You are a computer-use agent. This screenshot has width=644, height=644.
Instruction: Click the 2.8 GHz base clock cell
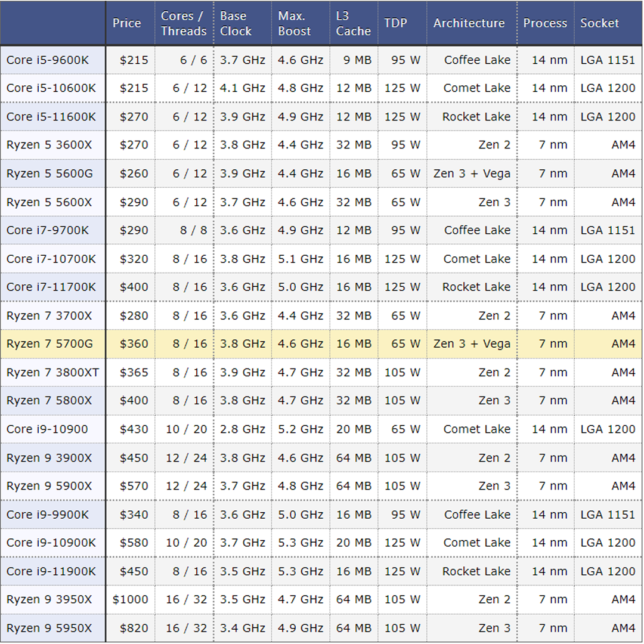pyautogui.click(x=242, y=429)
